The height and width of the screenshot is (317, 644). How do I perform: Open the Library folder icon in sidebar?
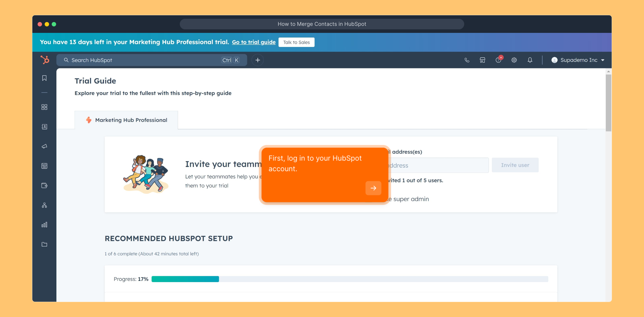click(x=44, y=244)
